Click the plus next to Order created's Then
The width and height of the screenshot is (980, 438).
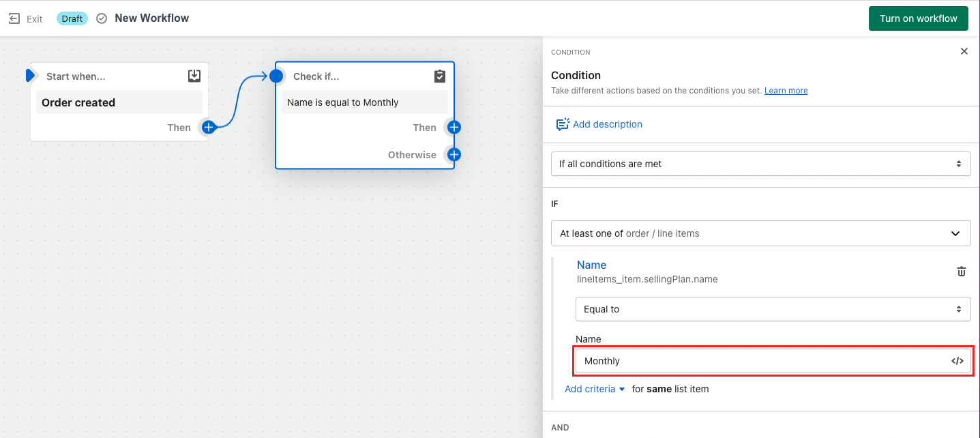coord(209,127)
